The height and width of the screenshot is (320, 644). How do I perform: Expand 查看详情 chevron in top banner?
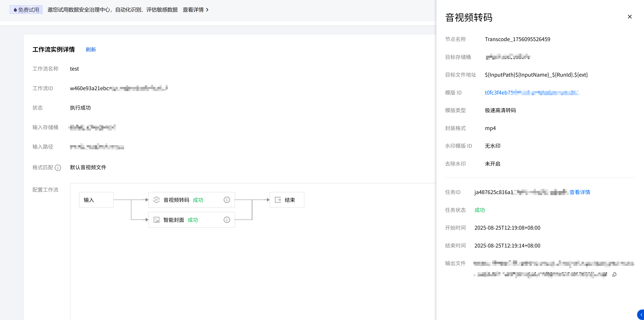click(207, 10)
